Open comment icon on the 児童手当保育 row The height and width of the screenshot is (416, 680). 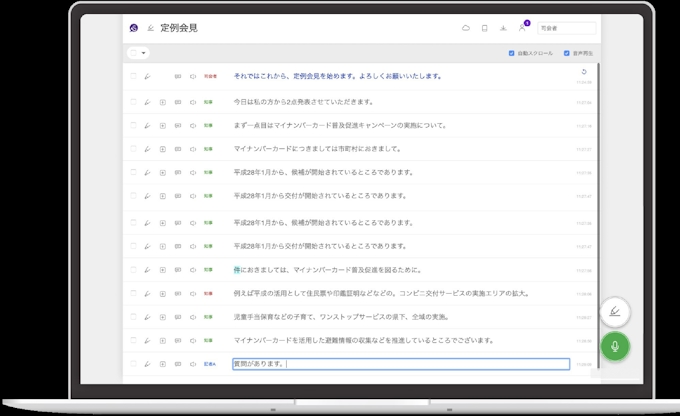point(177,317)
